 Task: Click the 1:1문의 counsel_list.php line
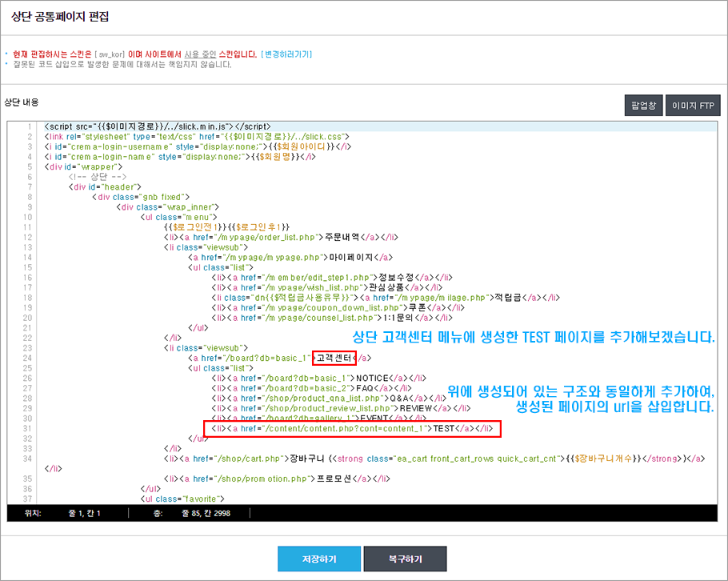click(332, 318)
